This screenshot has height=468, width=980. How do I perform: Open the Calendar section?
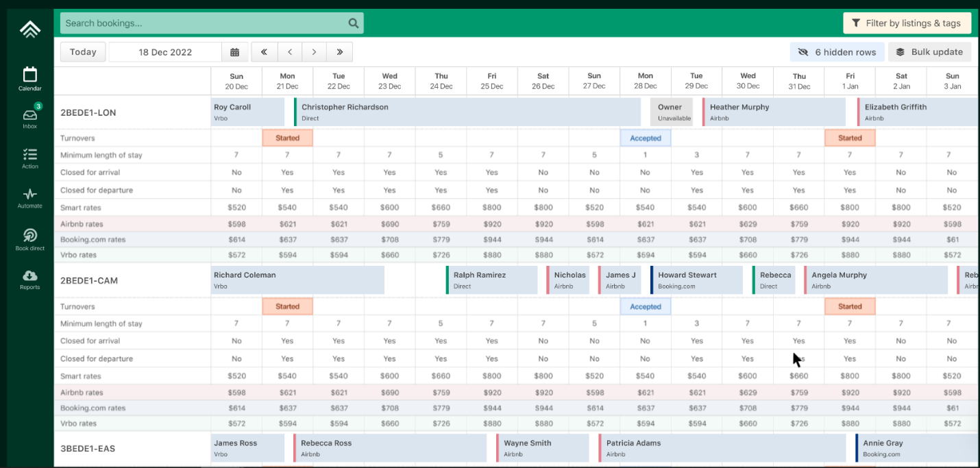click(29, 79)
